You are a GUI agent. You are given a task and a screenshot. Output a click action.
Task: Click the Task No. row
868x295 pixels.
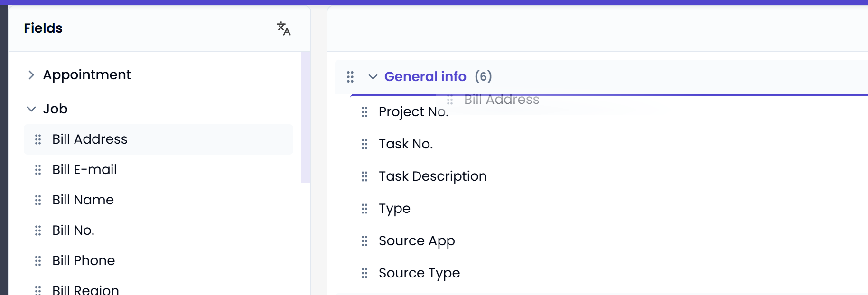coord(609,144)
